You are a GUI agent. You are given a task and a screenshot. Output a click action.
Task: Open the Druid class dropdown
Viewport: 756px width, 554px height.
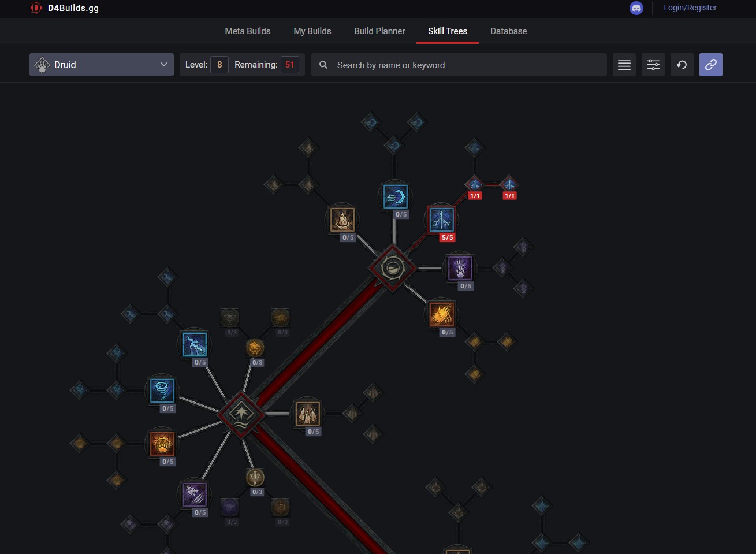102,65
